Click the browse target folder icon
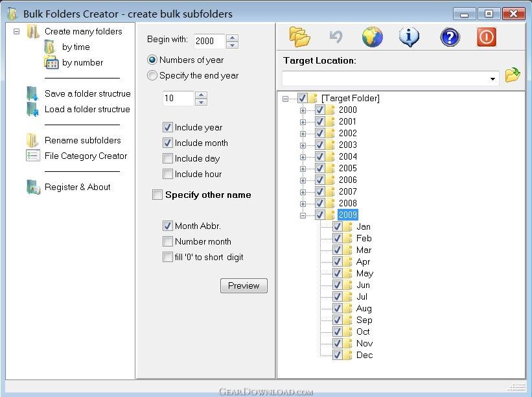Viewport: 532px width, 397px height. pos(513,75)
